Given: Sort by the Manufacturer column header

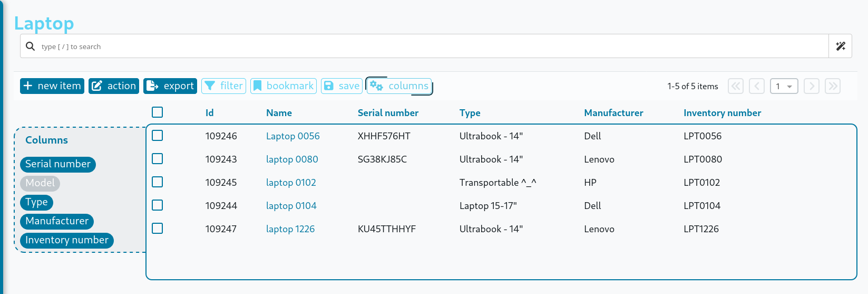Looking at the screenshot, I should [613, 113].
